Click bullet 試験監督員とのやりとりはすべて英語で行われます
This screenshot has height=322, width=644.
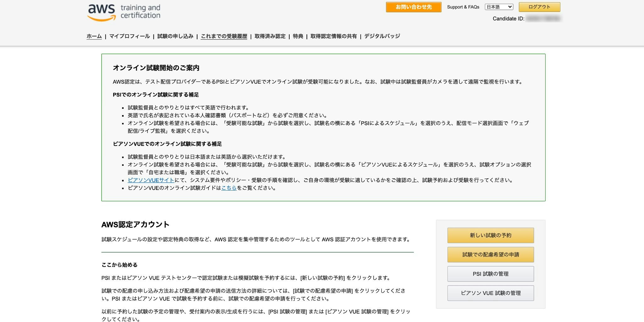[x=189, y=108]
